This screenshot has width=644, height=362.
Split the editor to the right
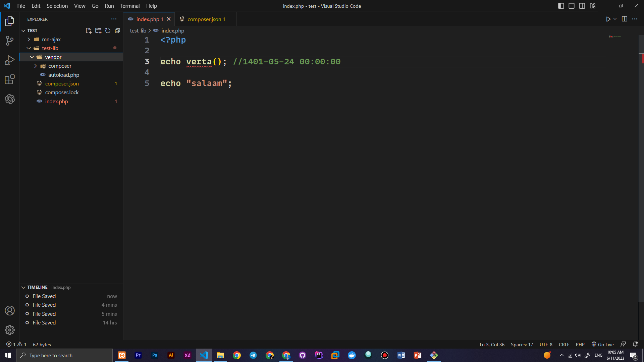[x=625, y=19]
